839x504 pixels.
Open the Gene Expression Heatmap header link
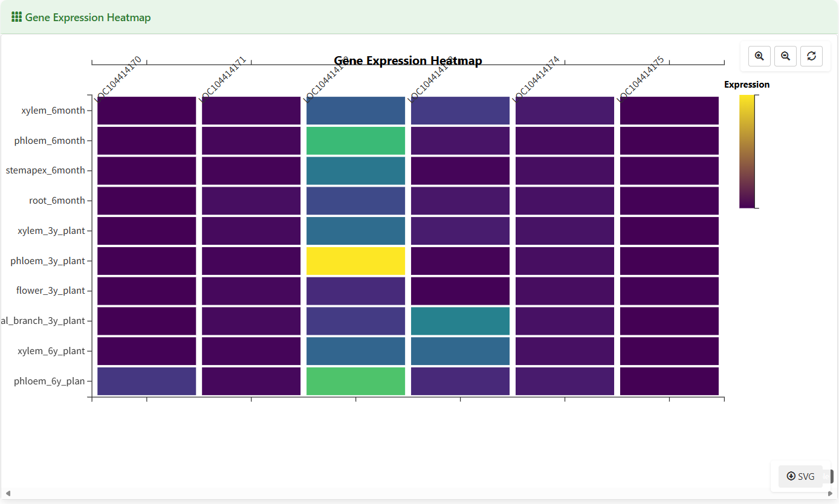80,17
